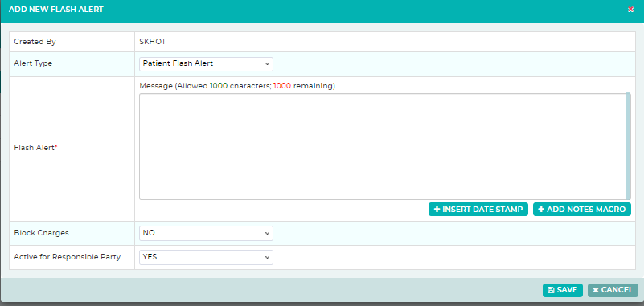The height and width of the screenshot is (306, 644).
Task: Save the new flash alert
Action: click(562, 290)
